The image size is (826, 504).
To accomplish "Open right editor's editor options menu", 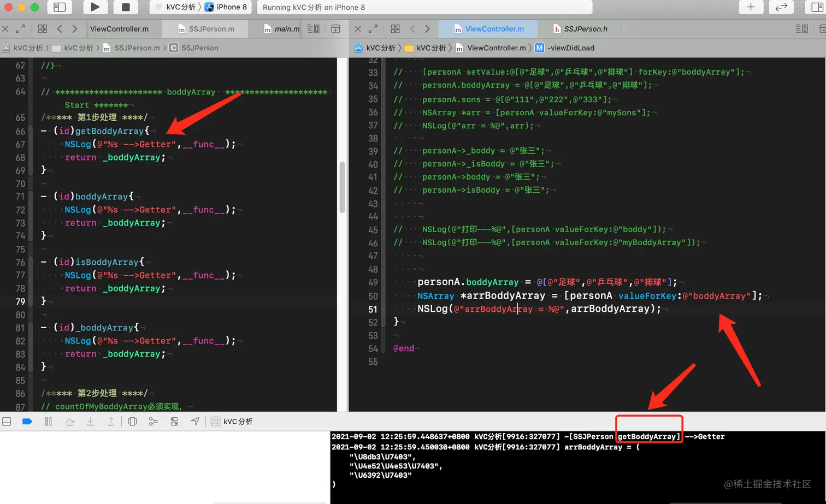I will [x=802, y=29].
